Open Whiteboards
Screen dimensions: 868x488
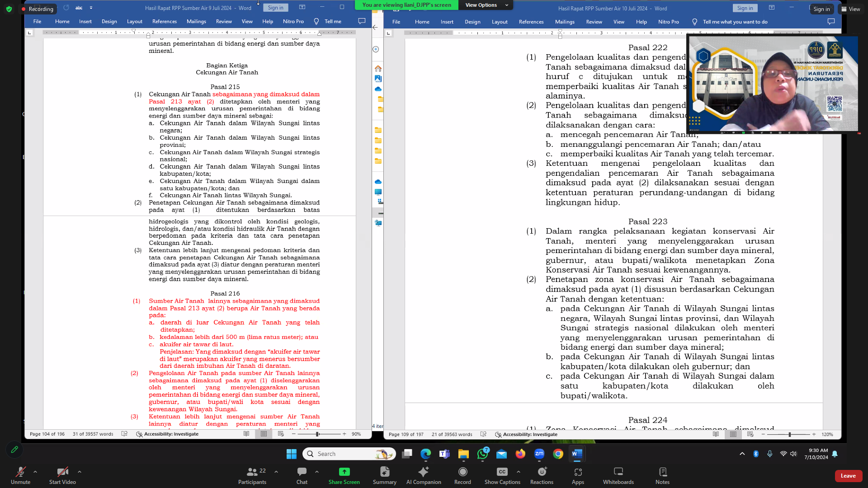tap(618, 475)
